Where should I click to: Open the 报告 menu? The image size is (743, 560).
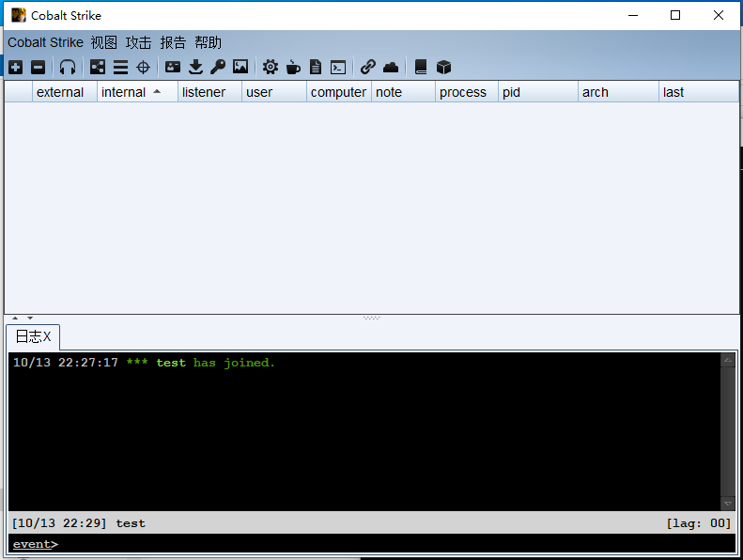(x=173, y=42)
